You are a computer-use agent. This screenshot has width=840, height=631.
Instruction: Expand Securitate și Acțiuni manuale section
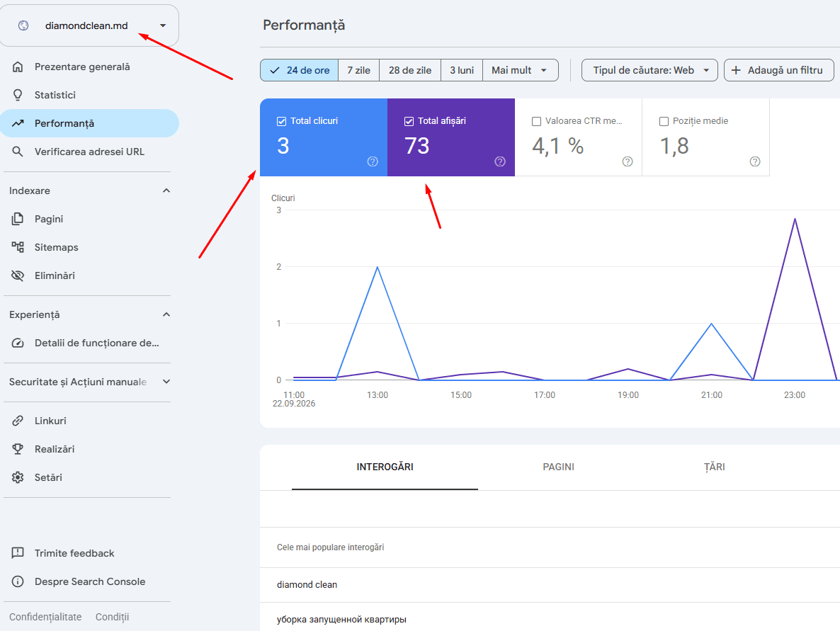click(166, 382)
